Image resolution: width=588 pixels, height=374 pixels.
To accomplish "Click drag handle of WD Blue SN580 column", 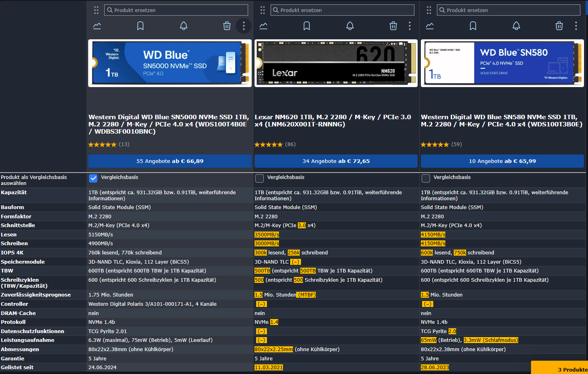I will (x=429, y=10).
